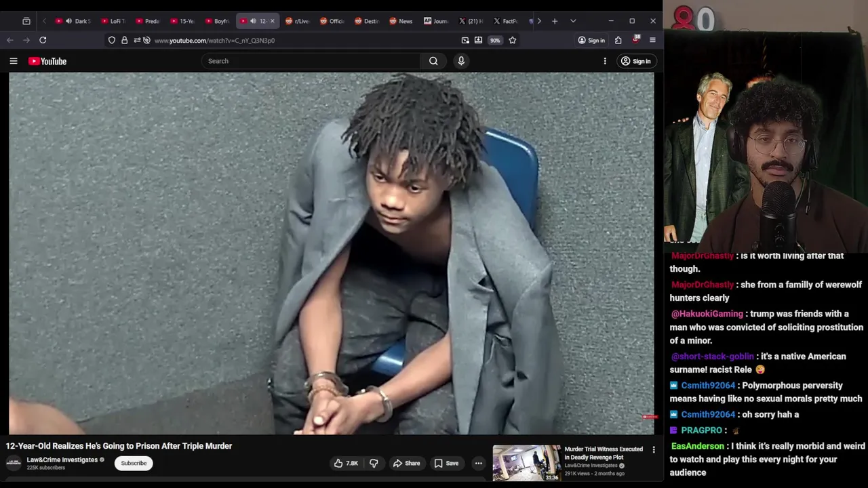
Task: Click the browser back arrow
Action: (10, 40)
